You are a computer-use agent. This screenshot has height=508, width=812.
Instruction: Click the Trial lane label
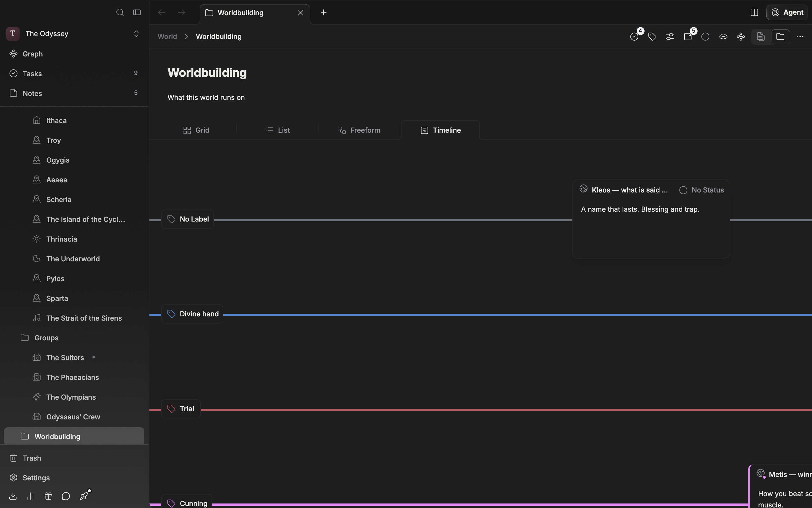181,409
